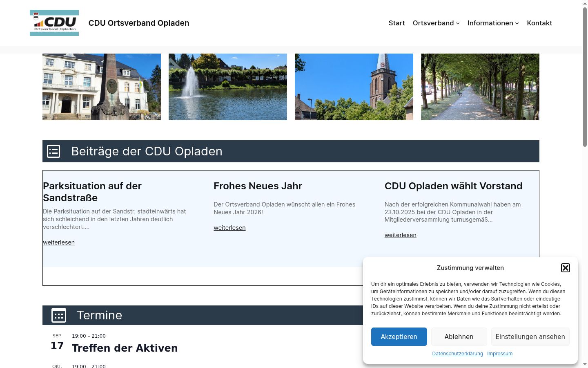Image resolution: width=588 pixels, height=368 pixels.
Task: Open the Parksituation auf der Sandstraße article
Action: pyautogui.click(x=92, y=192)
